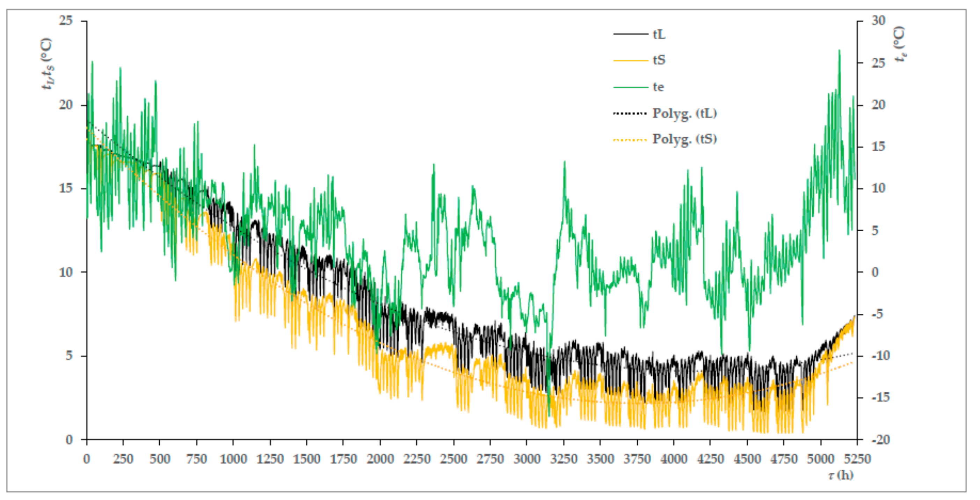The image size is (980, 500).
Task: Click the -20 label on right axis
Action: [881, 440]
